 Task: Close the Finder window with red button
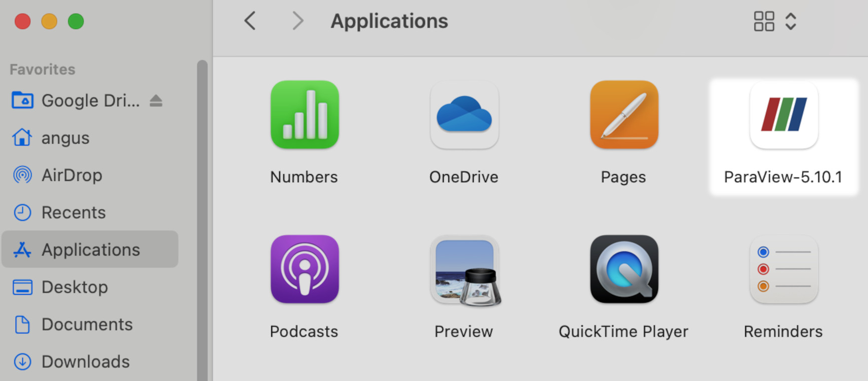(23, 22)
